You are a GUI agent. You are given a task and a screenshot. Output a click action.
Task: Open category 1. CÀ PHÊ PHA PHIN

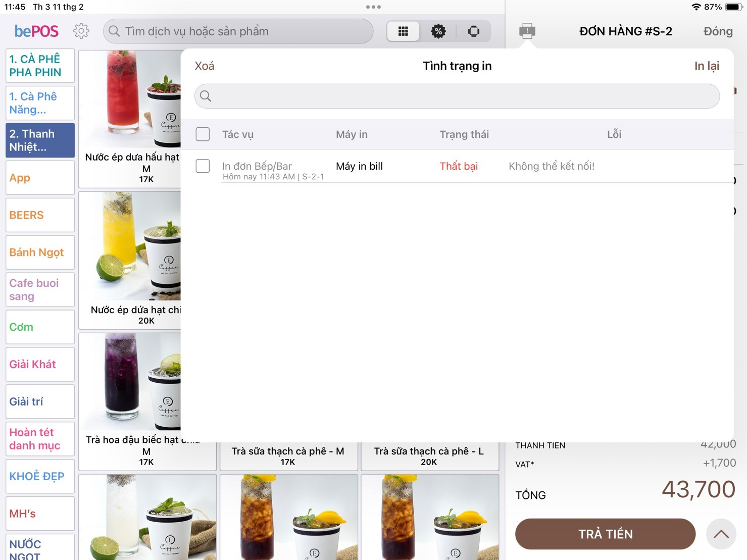click(x=40, y=66)
